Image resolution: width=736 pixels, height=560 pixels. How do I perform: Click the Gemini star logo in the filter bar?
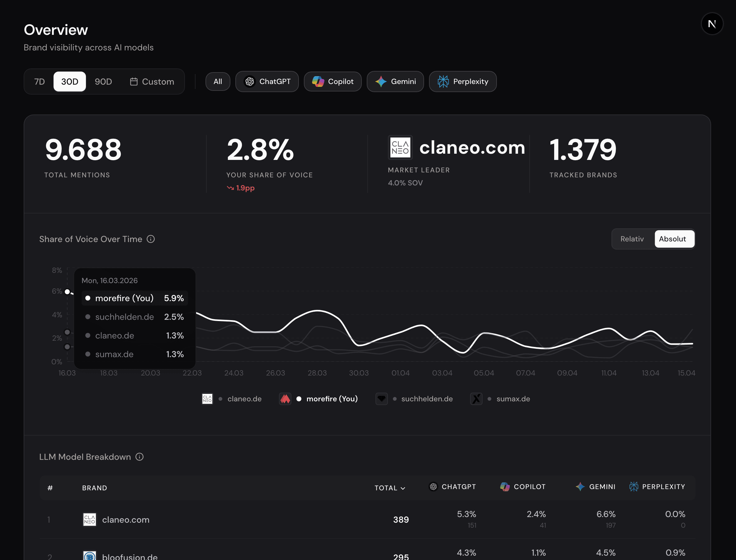point(381,82)
